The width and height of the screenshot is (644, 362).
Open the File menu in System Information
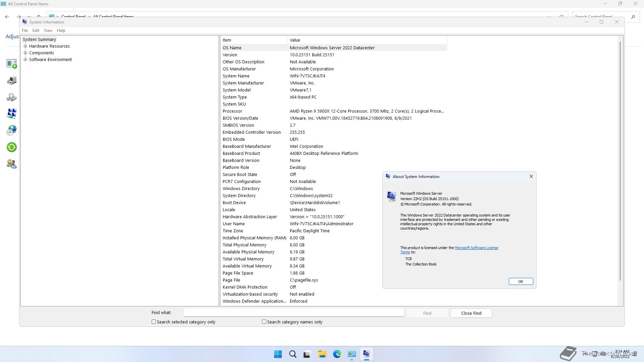tap(25, 30)
